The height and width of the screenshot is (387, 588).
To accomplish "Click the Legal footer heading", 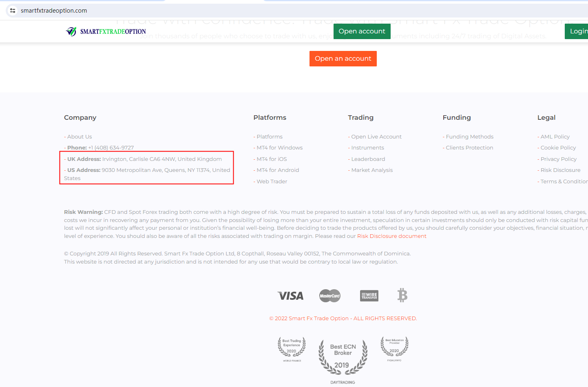I will (x=546, y=118).
